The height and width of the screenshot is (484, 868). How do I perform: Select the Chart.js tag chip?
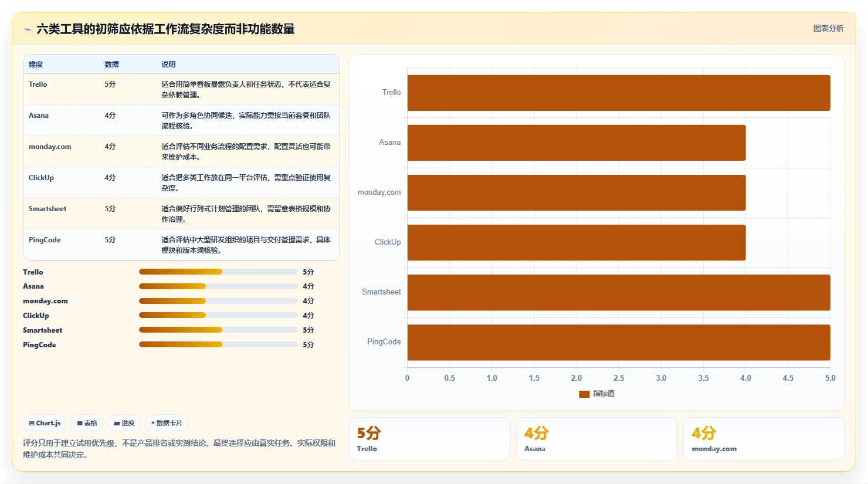(45, 423)
